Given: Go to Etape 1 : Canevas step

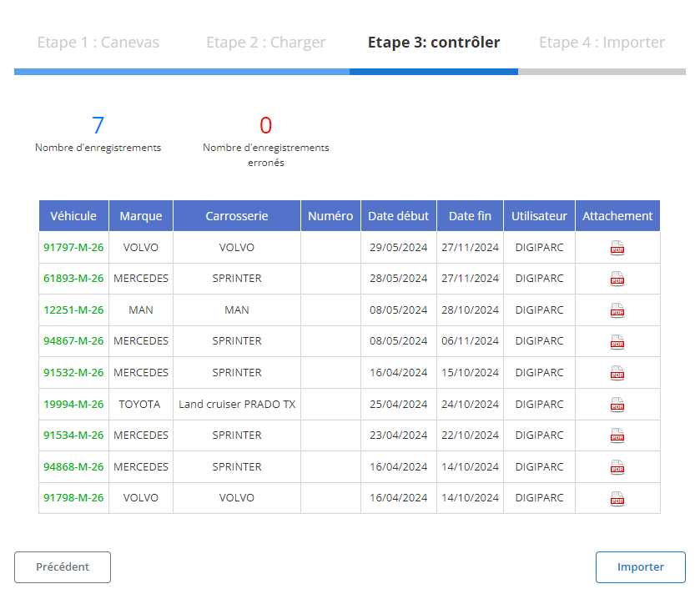Looking at the screenshot, I should [x=98, y=43].
